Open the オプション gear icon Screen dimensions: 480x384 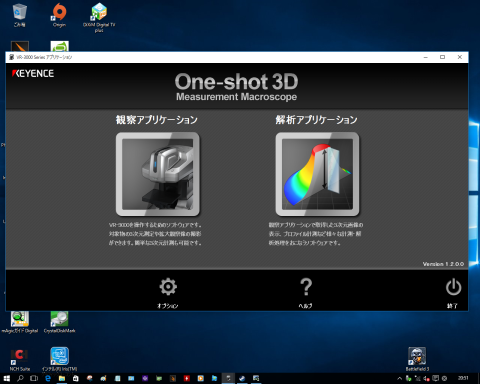coord(168,287)
